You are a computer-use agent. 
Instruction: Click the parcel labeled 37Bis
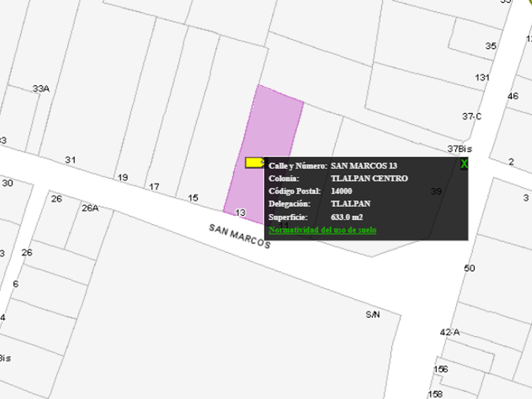(460, 149)
